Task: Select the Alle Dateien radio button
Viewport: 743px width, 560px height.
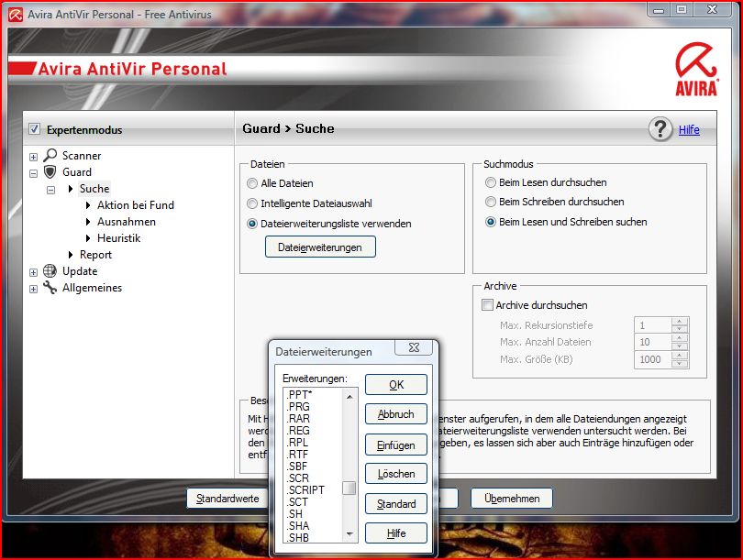Action: pos(253,183)
